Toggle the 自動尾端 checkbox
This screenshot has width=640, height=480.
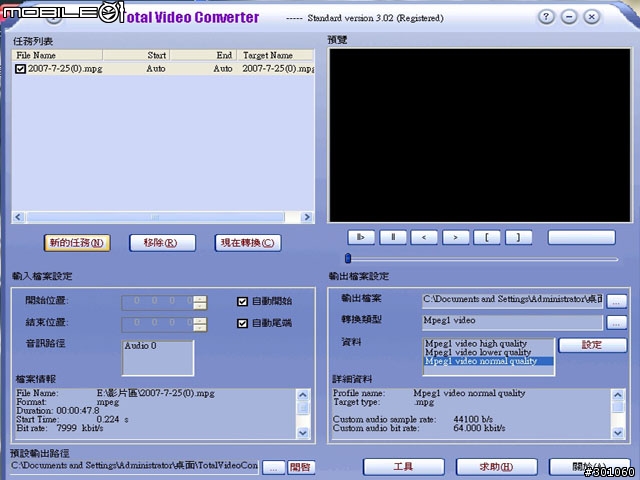[242, 323]
